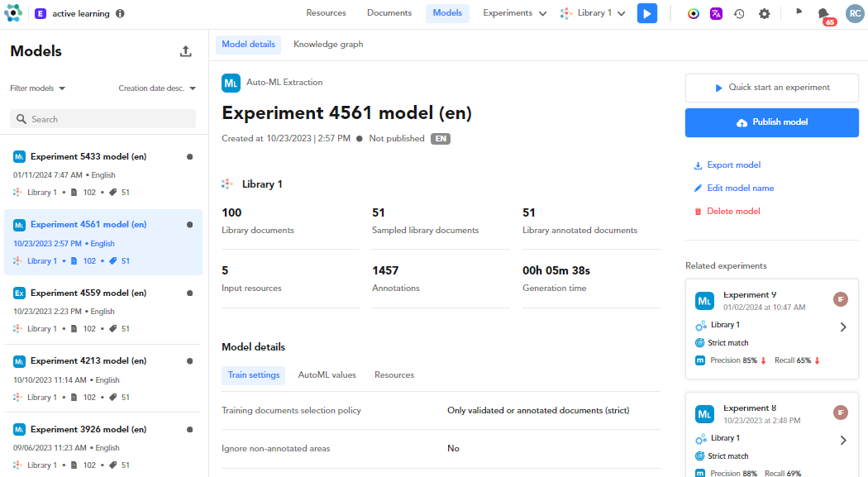
Task: Open the RC user avatar
Action: click(854, 13)
